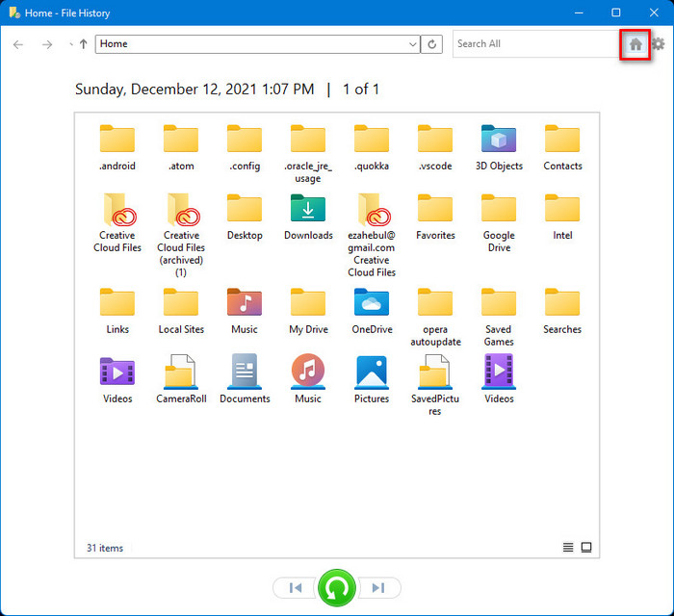Minimize the File History window
674x616 pixels.
pos(579,13)
